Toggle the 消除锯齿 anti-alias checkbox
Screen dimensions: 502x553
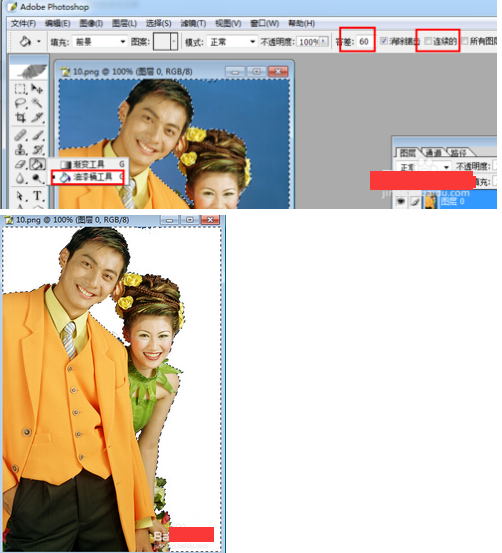click(384, 41)
